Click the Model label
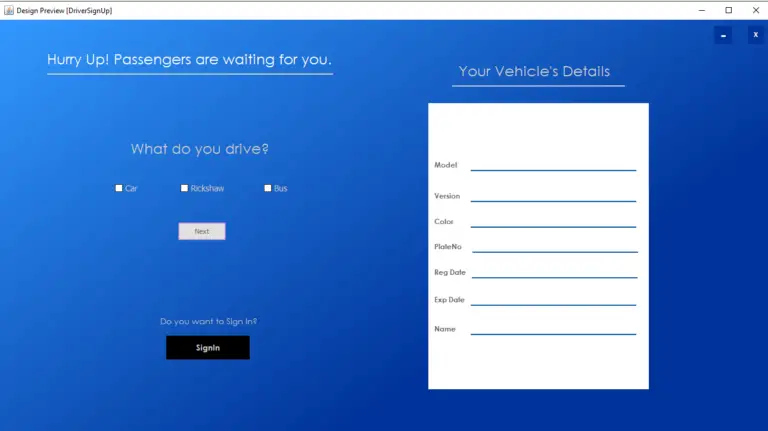768x431 pixels. point(446,165)
